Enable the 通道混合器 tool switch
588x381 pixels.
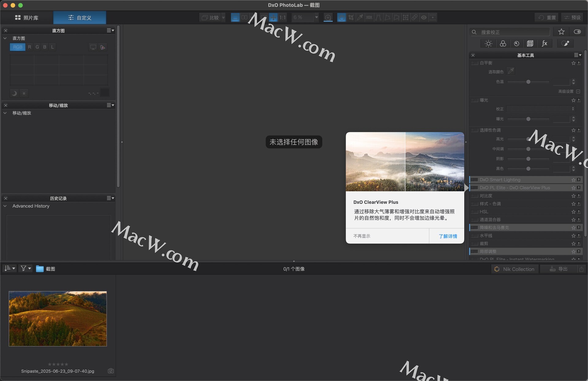tap(475, 220)
